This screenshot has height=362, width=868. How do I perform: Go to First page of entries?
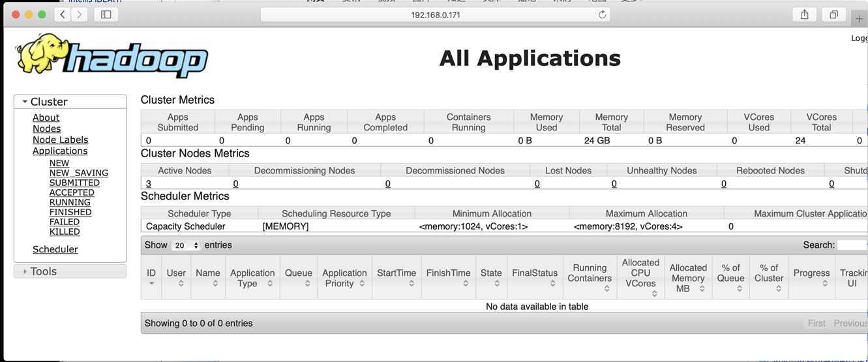816,323
